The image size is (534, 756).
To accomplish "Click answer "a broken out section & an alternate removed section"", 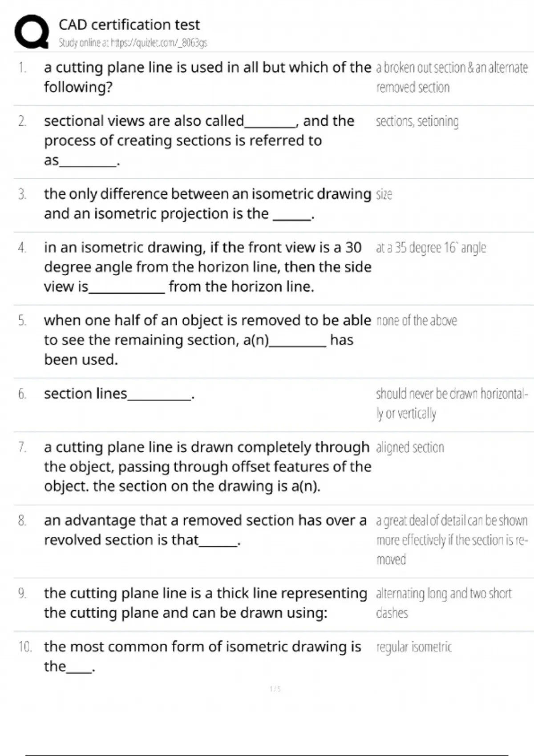I will tap(452, 77).
